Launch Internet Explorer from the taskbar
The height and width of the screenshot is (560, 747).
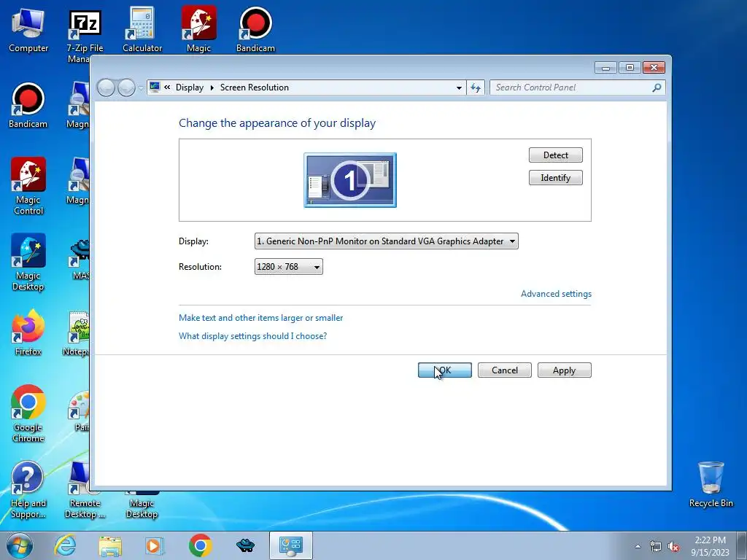(x=65, y=545)
